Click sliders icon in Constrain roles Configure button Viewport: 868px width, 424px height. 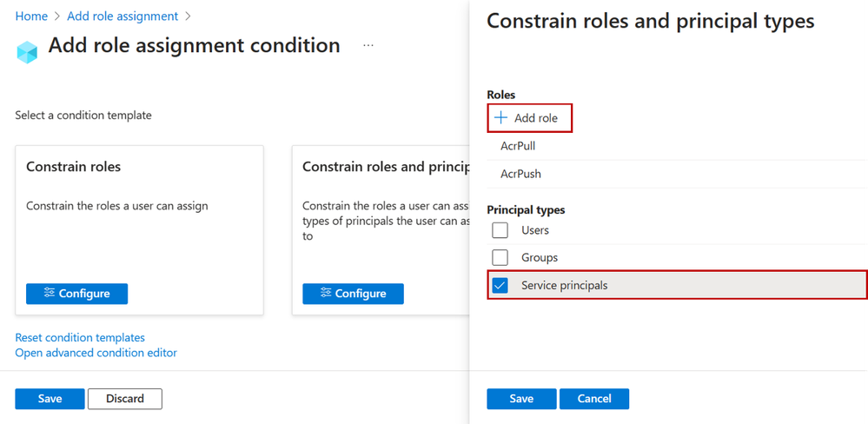pos(50,293)
